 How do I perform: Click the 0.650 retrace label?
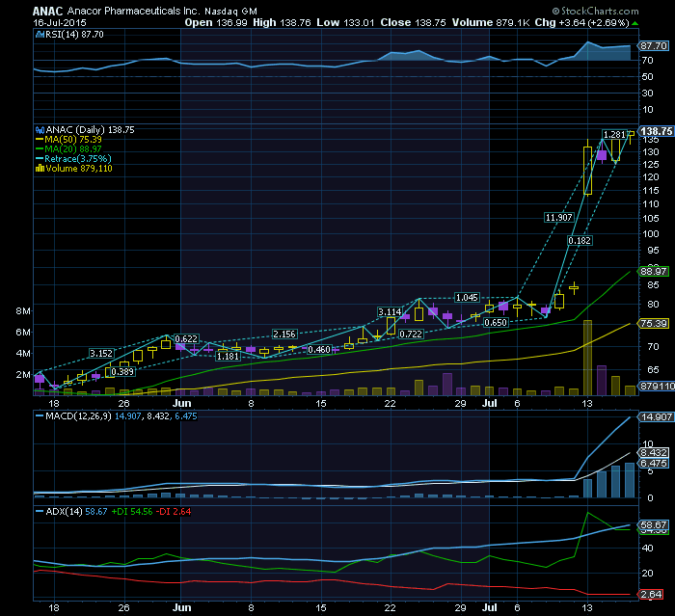pyautogui.click(x=496, y=322)
